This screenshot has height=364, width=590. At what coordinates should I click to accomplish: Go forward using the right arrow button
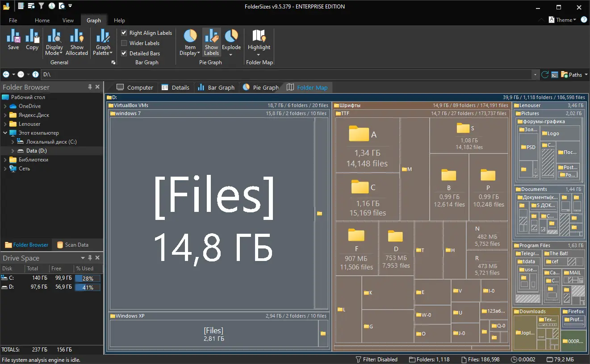(21, 74)
